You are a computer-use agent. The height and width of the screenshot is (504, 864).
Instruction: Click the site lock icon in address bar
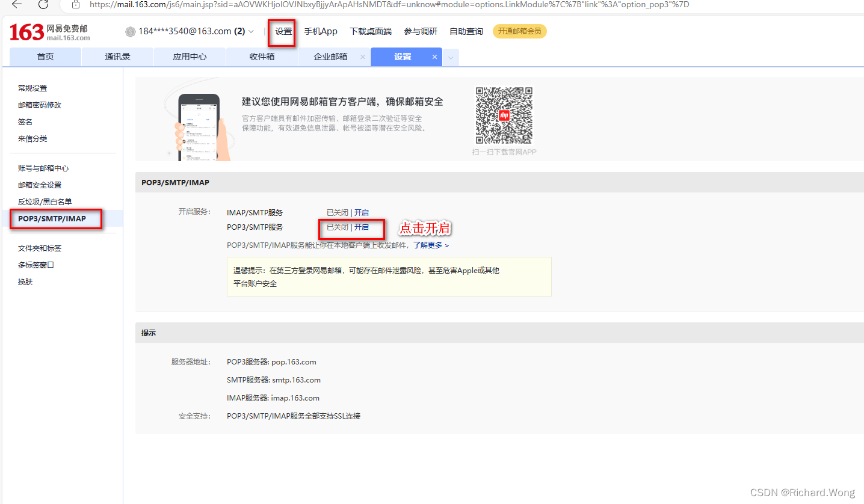pyautogui.click(x=76, y=4)
